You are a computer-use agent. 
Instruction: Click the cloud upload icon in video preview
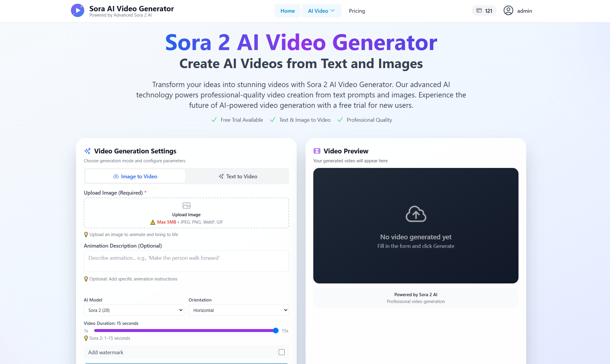click(x=416, y=214)
